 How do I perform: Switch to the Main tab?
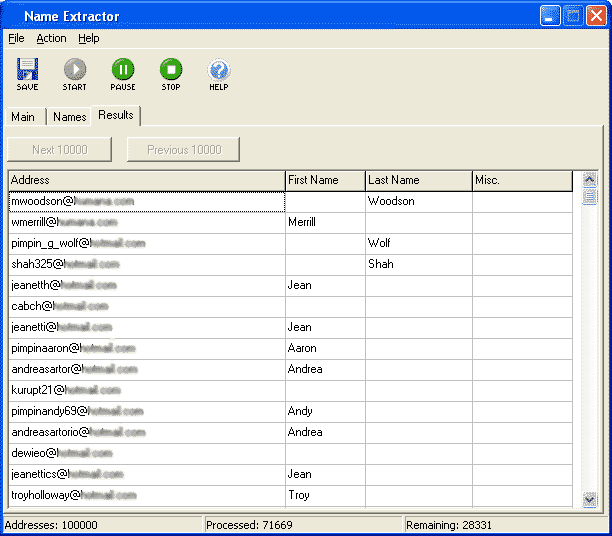[23, 117]
